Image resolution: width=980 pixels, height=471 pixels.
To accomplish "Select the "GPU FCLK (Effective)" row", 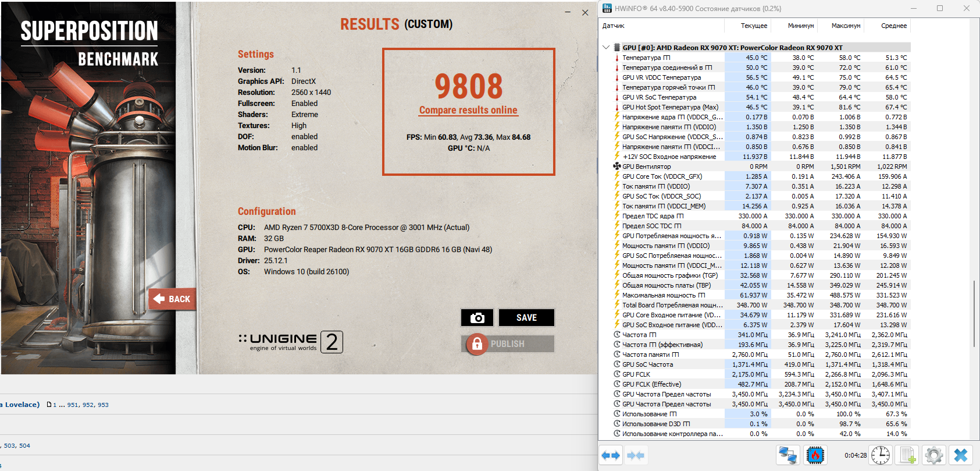I will (762, 384).
